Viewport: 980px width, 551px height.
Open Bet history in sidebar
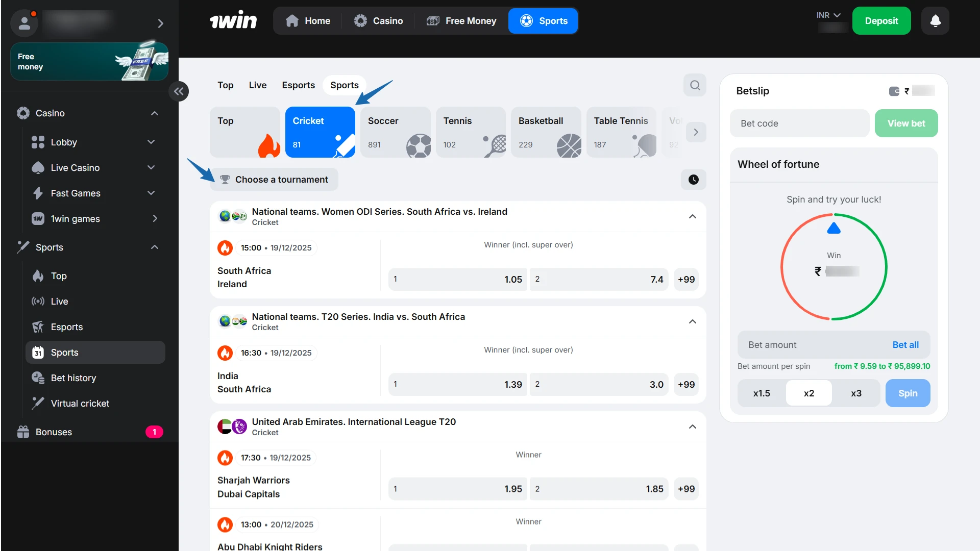(73, 378)
